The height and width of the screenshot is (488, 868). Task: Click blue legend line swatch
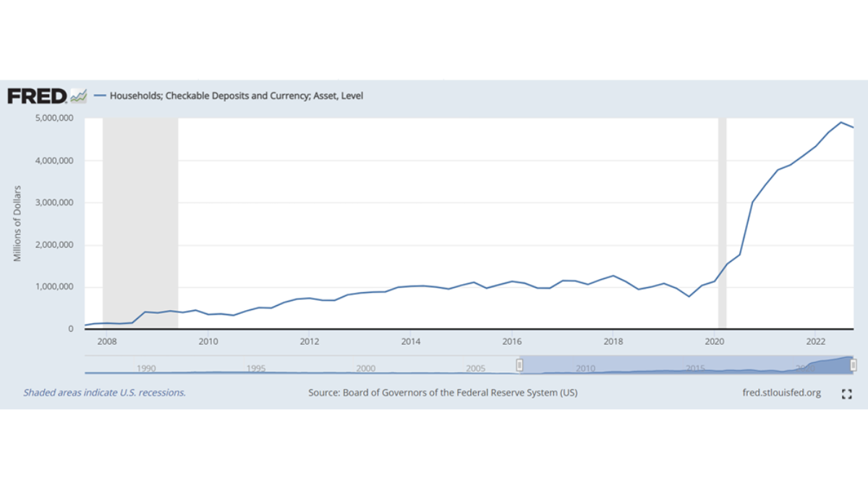coord(100,95)
